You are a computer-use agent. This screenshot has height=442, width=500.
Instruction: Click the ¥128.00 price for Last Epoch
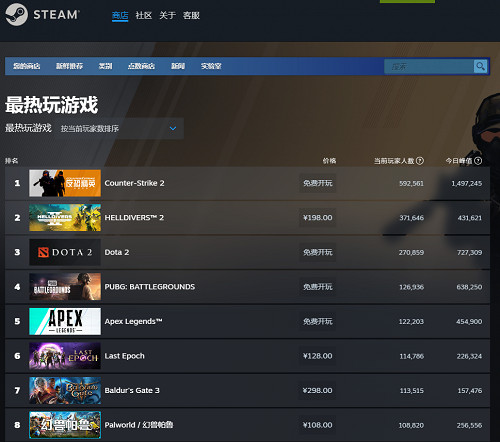coord(318,356)
